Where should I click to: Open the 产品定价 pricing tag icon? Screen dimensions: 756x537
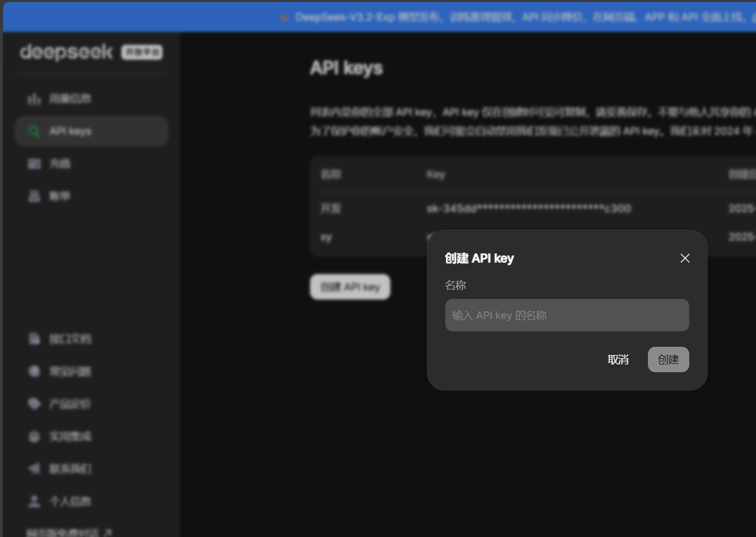click(x=34, y=404)
